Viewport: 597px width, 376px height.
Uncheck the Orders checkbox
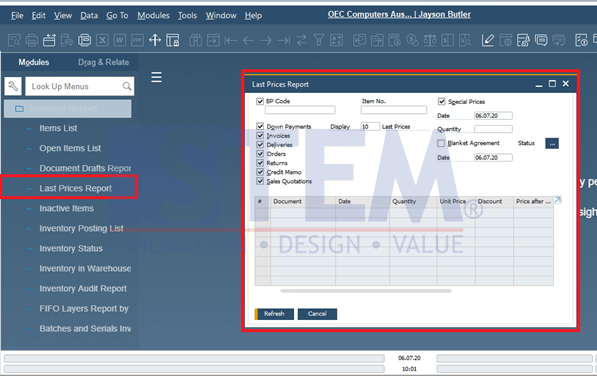260,154
